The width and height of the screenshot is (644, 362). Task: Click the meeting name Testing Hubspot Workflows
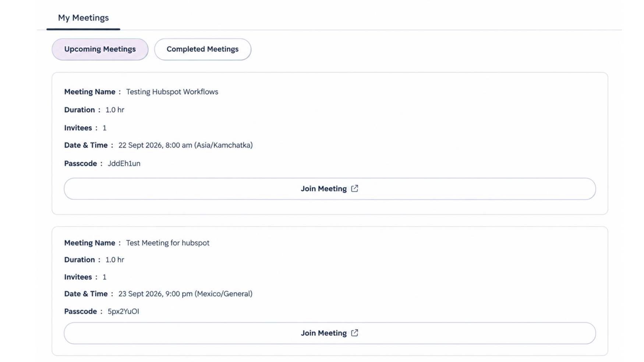172,92
